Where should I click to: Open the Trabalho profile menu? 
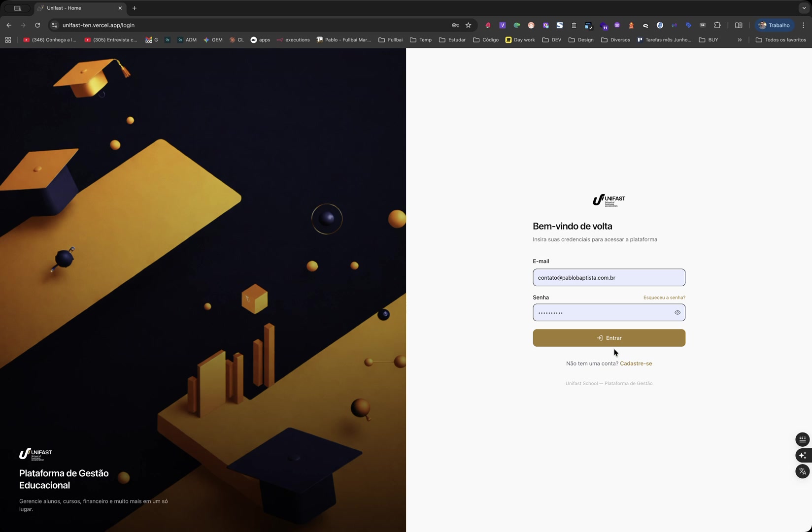(x=774, y=25)
